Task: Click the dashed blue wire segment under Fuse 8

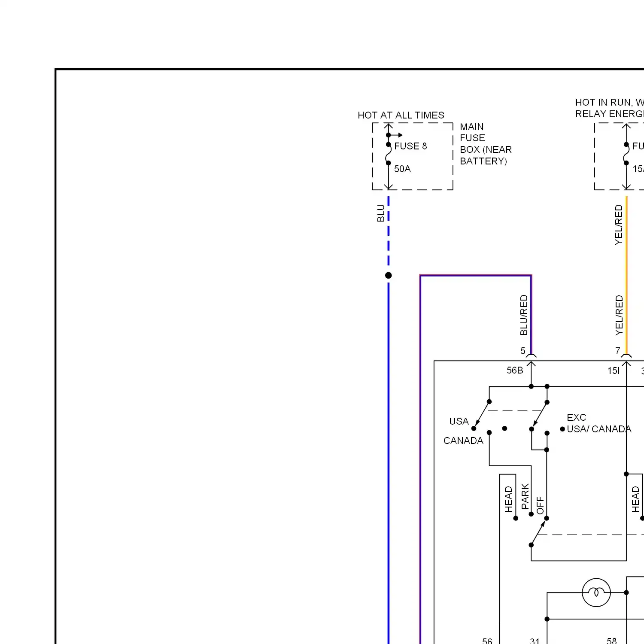Action: [389, 231]
